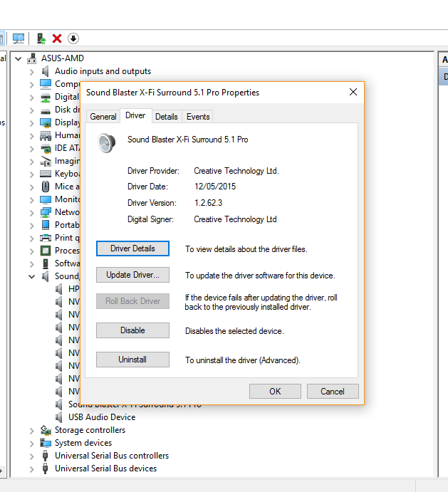Click the Audio inputs and outputs speaker icon

click(45, 71)
